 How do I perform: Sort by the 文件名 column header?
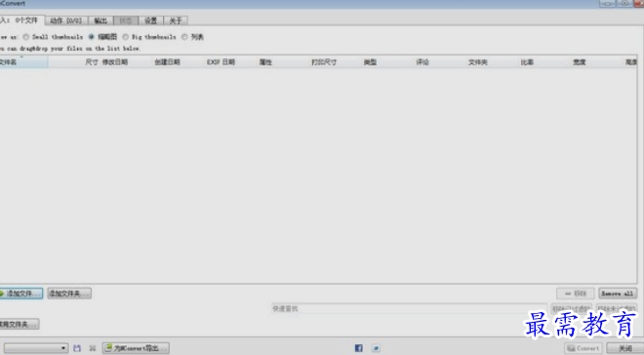(23, 62)
